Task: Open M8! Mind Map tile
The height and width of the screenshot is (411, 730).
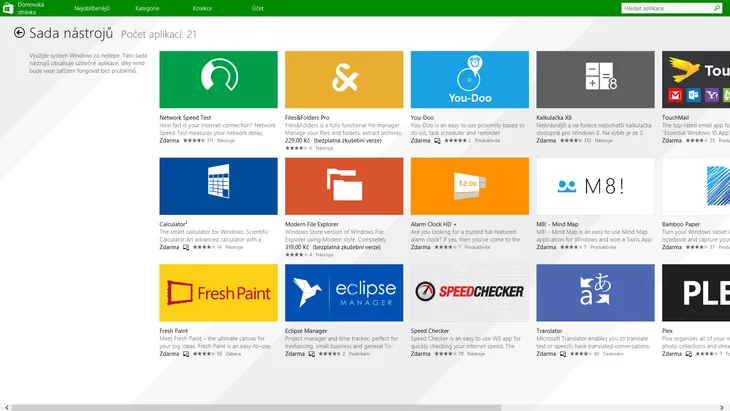Action: click(595, 186)
